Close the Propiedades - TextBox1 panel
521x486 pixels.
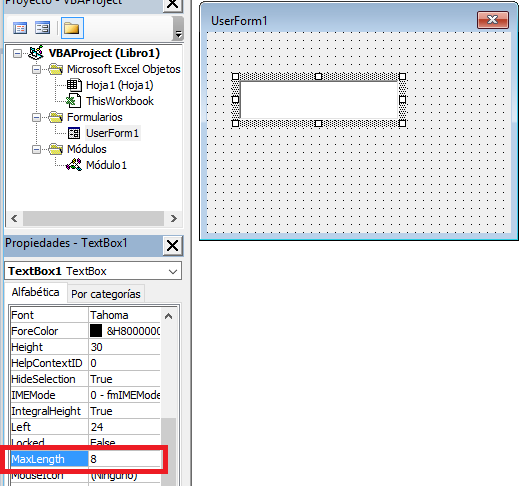[x=172, y=246]
